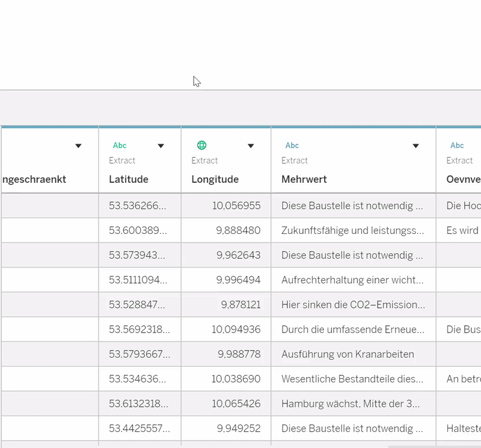Click the globe geographic icon above Longitude
The width and height of the screenshot is (481, 448).
[202, 146]
